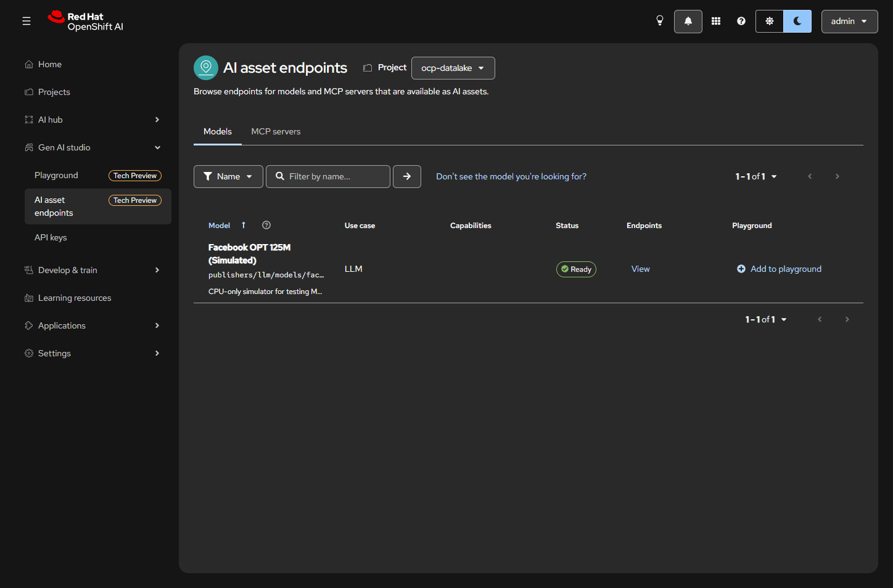Viewport: 893px width, 588px height.
Task: Open bottom pagination 1-1 of 1 dropdown
Action: point(766,319)
